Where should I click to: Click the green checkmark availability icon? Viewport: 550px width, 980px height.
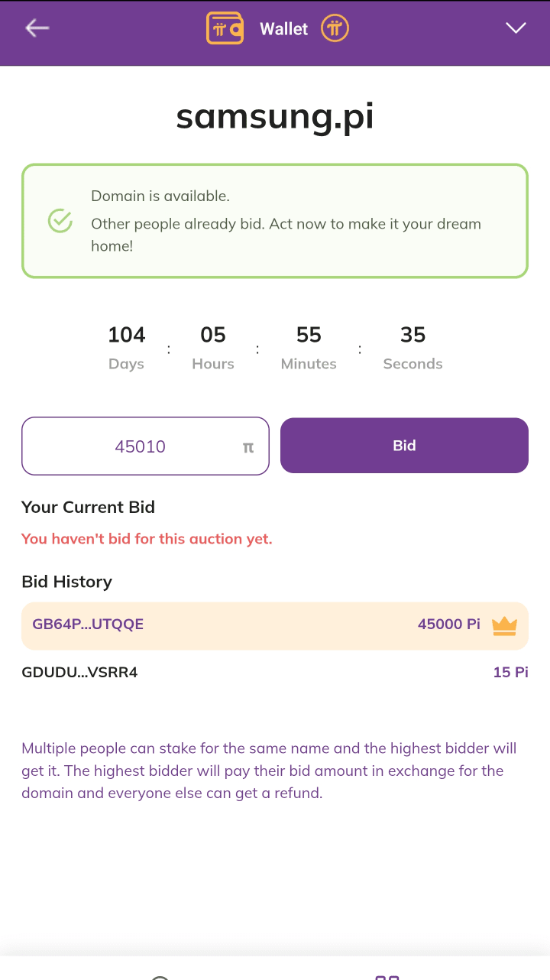(60, 221)
